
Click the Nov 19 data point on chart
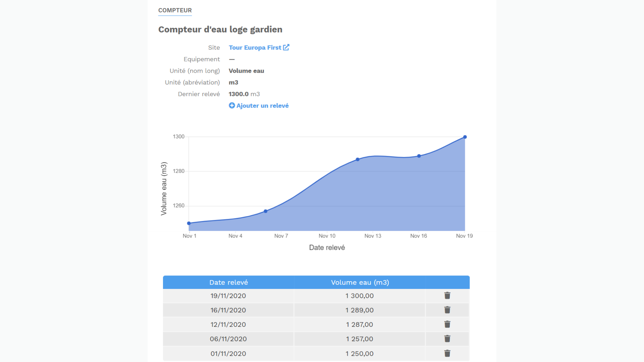tap(465, 137)
